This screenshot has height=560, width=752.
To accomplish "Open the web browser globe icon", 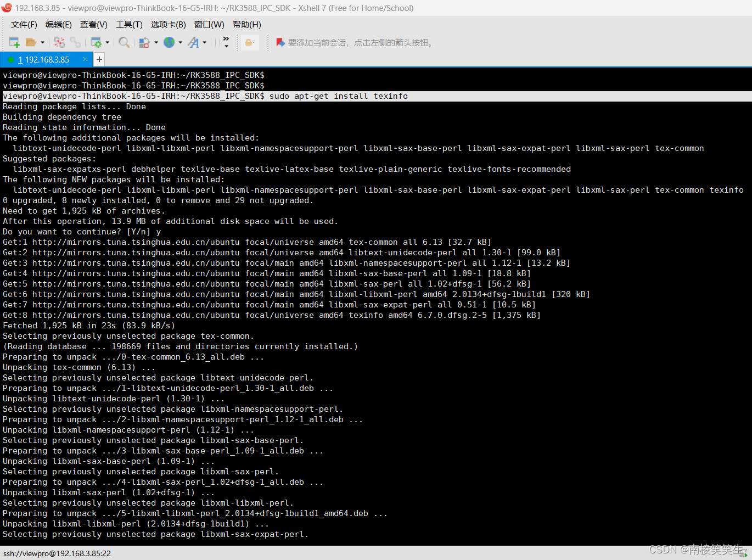I will coord(169,42).
